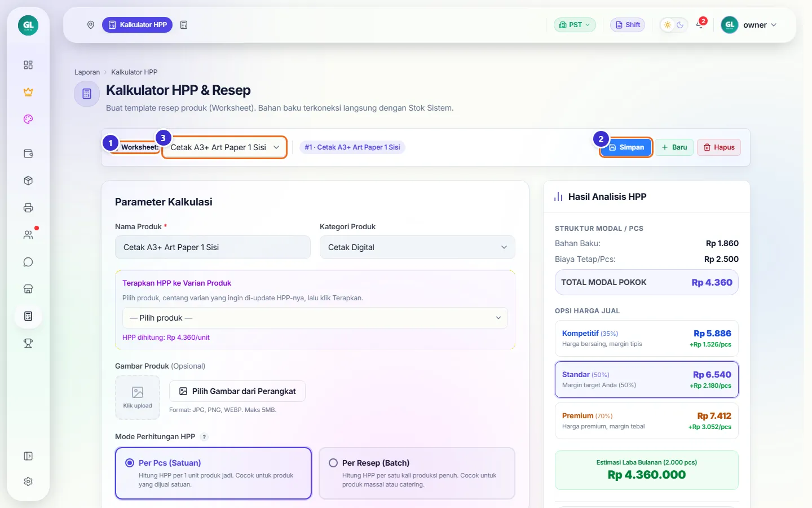
Task: Open the PST branch dropdown
Action: (575, 25)
